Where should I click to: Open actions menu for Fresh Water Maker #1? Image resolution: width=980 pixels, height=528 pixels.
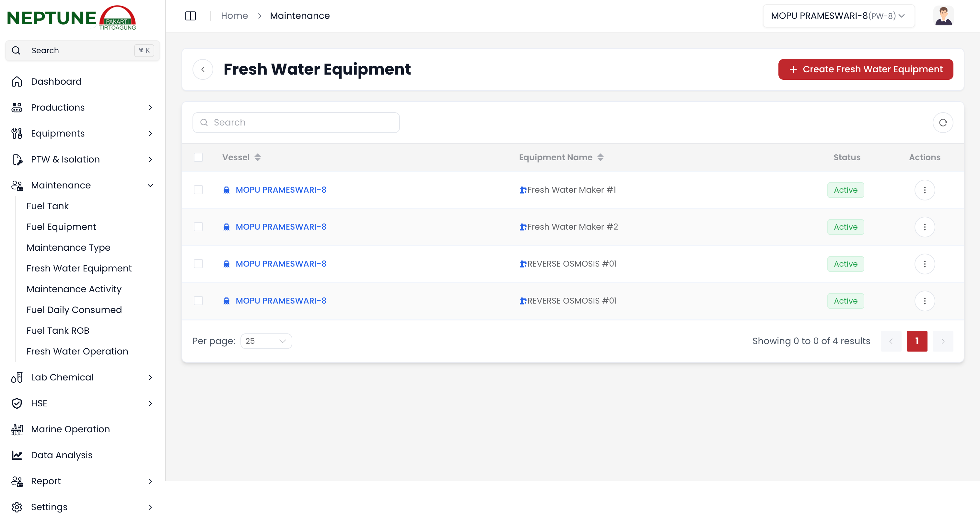pos(925,190)
